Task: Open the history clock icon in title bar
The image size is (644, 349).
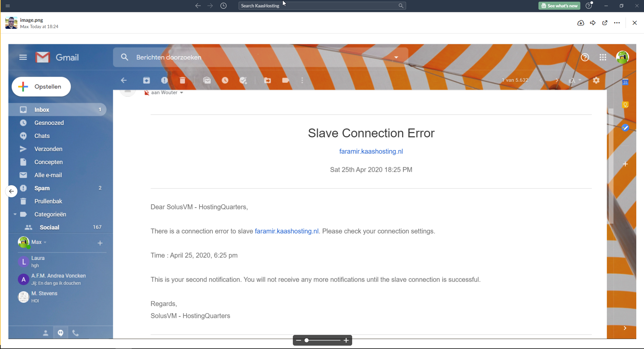Action: [x=223, y=6]
